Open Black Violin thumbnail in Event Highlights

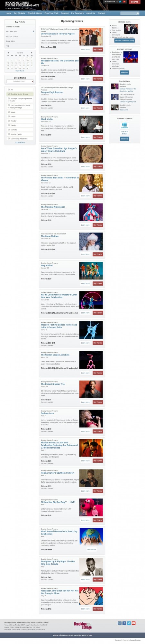115,108
